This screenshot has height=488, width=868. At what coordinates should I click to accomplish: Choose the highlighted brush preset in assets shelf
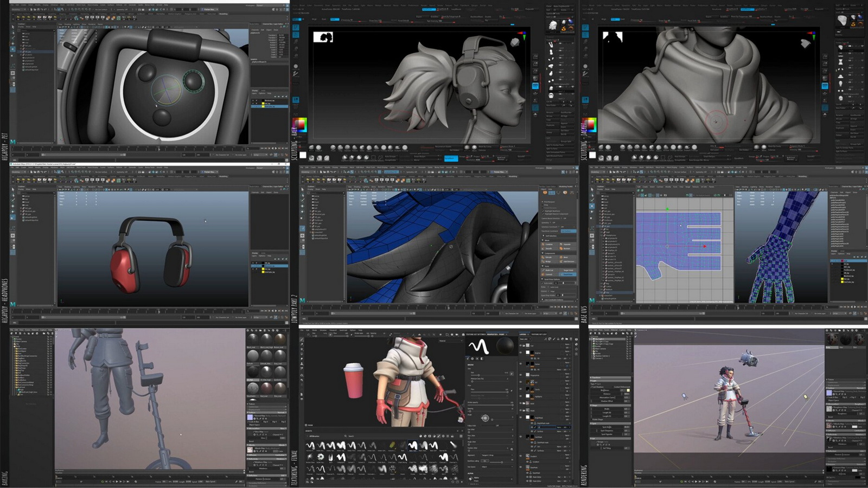coord(413,446)
